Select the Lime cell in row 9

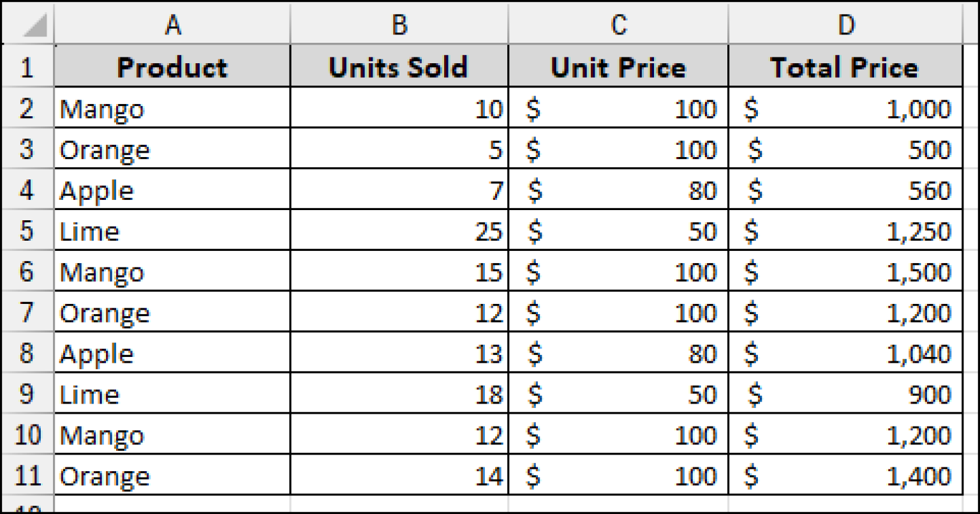172,394
